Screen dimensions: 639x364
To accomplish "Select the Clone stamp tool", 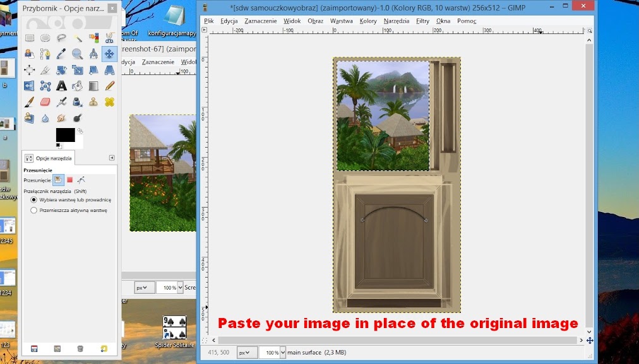I will pos(93,102).
